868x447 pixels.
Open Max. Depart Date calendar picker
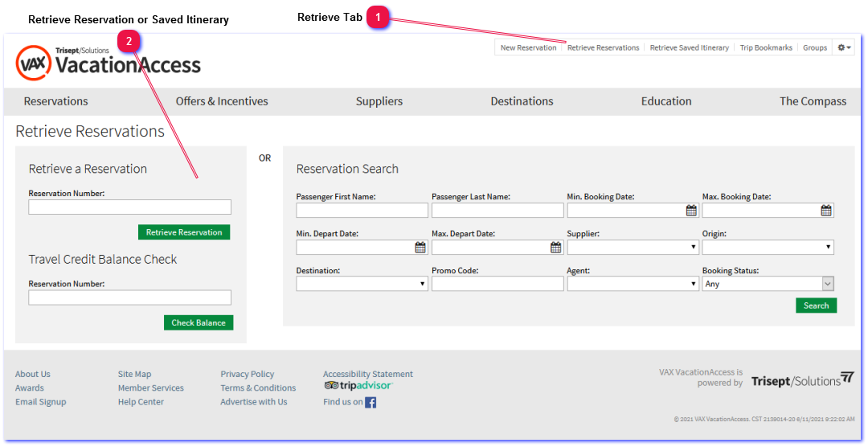click(556, 248)
